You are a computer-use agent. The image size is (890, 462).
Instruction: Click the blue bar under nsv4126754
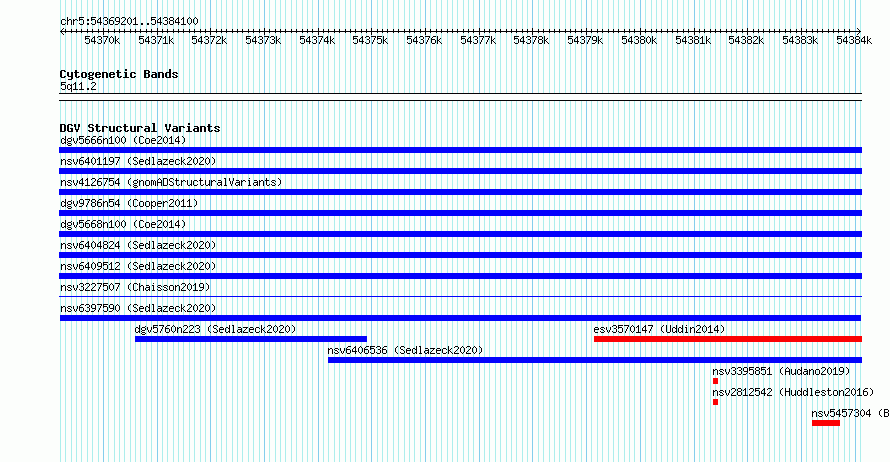click(460, 192)
